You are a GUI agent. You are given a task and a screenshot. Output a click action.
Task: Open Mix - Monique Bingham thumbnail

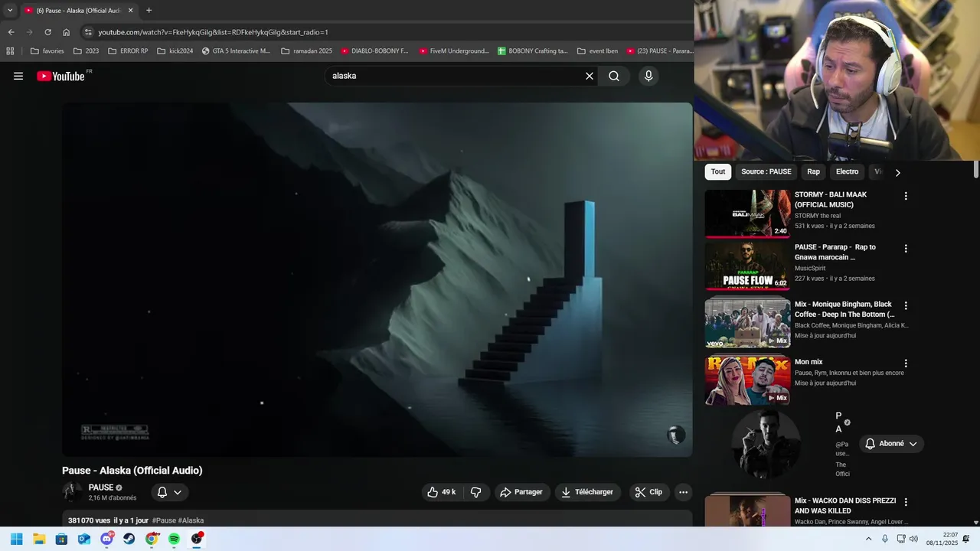(747, 323)
